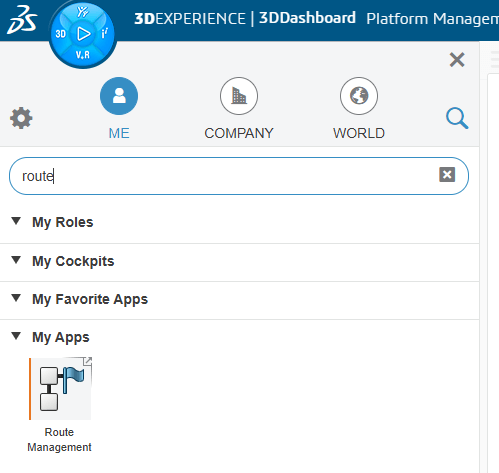Collapse the My Roles section
This screenshot has height=473, width=499.
coord(16,221)
